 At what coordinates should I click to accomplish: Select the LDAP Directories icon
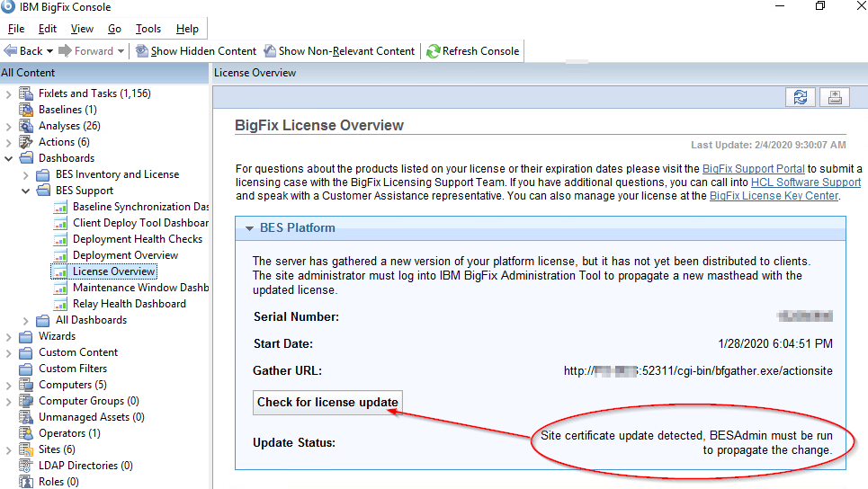click(x=26, y=466)
